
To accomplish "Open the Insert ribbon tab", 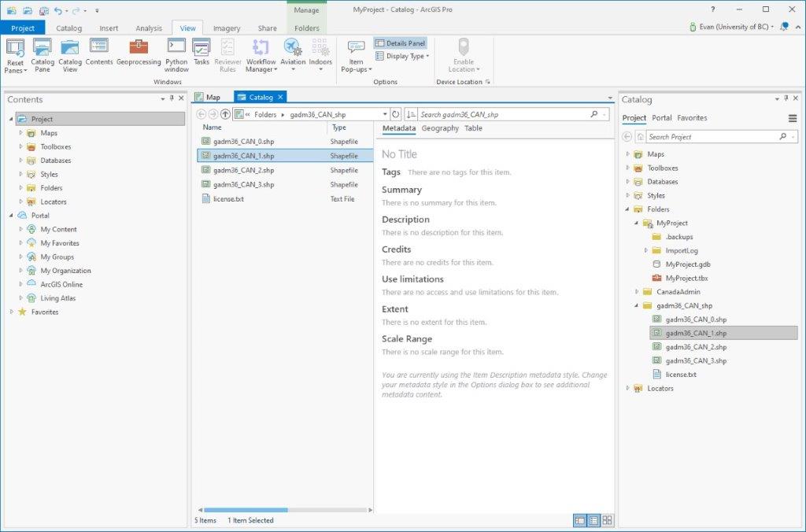I will [109, 28].
